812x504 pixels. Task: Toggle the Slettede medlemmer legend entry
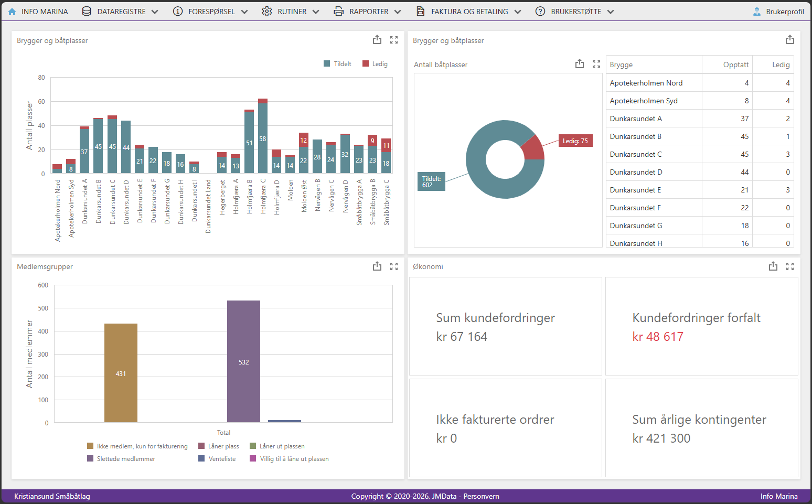[121, 459]
